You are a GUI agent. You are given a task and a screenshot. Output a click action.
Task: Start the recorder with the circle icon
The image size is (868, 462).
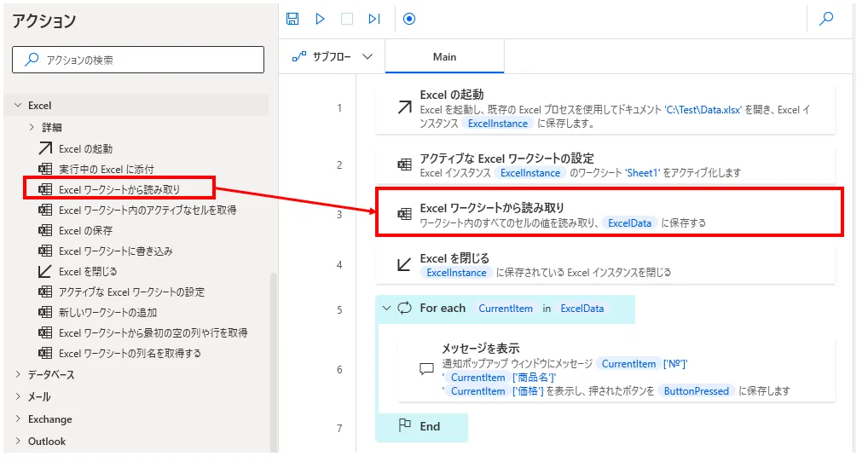click(409, 19)
